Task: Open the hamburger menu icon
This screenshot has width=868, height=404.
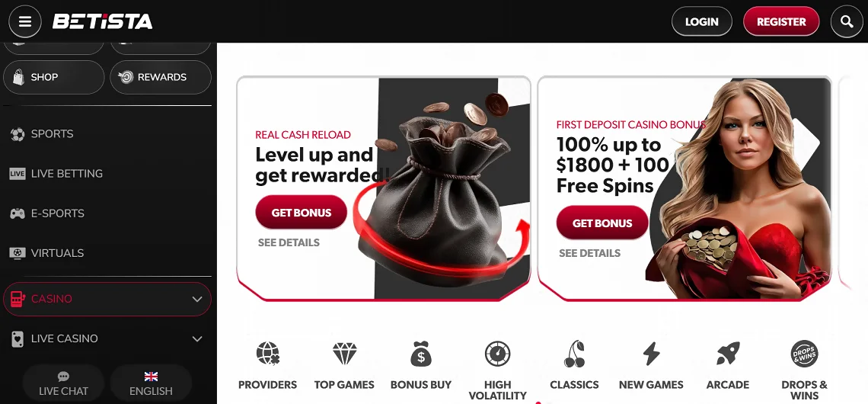Action: tap(25, 21)
